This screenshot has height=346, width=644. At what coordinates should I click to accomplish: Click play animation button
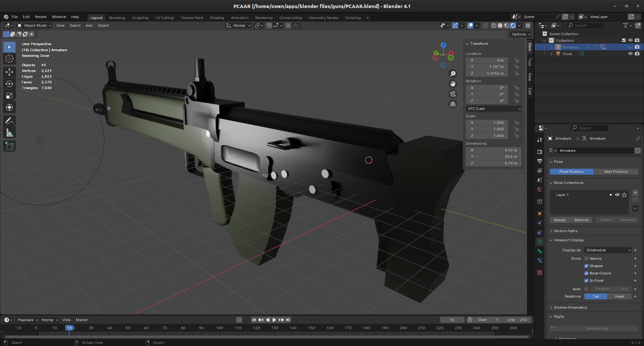click(274, 320)
